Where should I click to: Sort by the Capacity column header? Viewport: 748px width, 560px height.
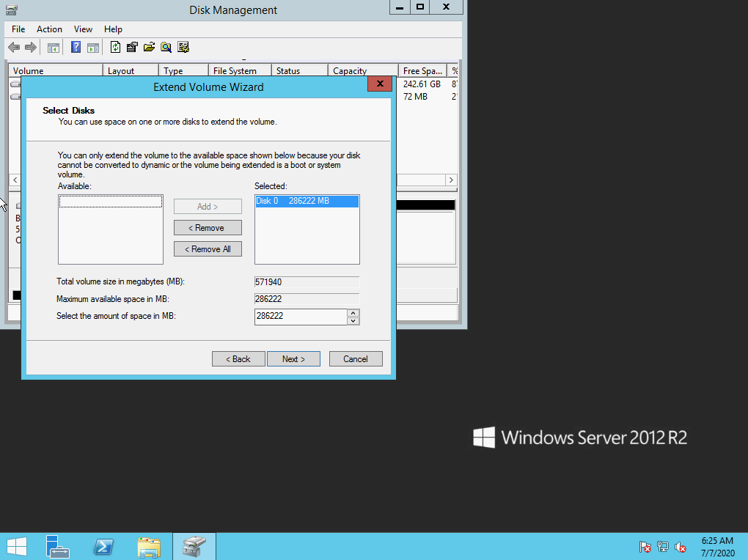coord(363,70)
